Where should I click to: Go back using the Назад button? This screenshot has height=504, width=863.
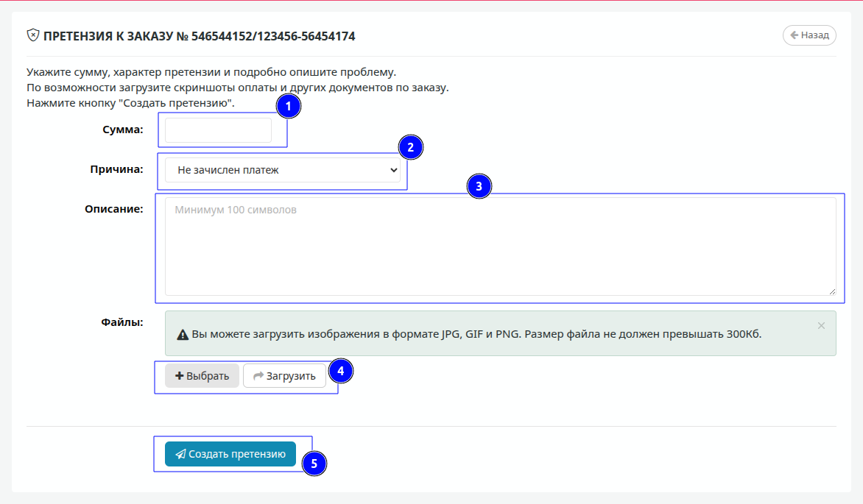coord(809,35)
